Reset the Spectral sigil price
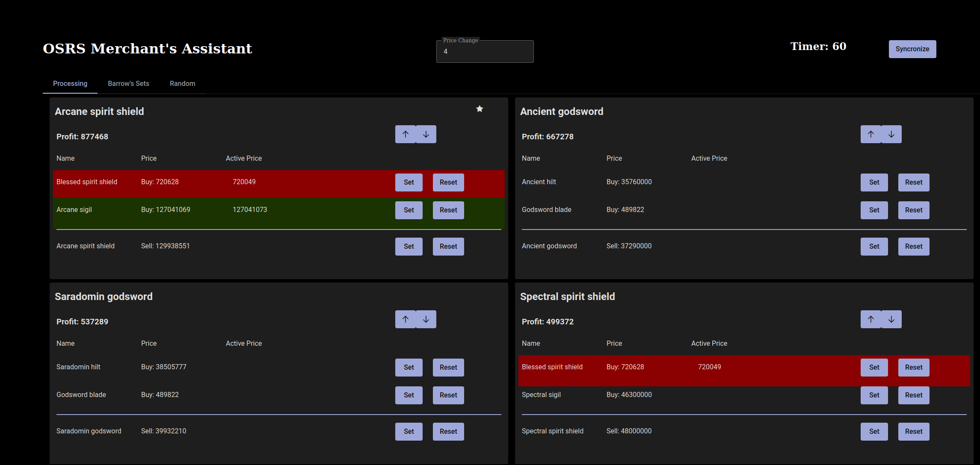Viewport: 980px width, 465px height. click(x=914, y=395)
